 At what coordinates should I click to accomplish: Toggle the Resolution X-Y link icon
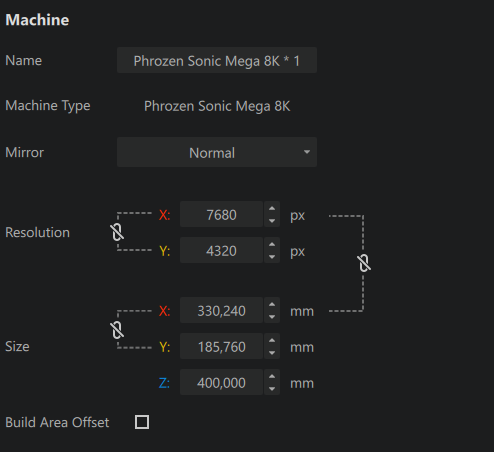tap(117, 232)
